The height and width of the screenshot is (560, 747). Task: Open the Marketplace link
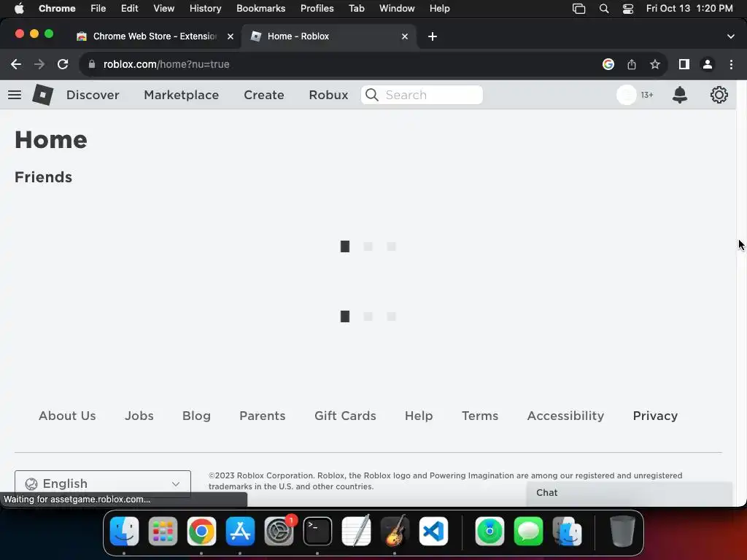click(x=182, y=95)
